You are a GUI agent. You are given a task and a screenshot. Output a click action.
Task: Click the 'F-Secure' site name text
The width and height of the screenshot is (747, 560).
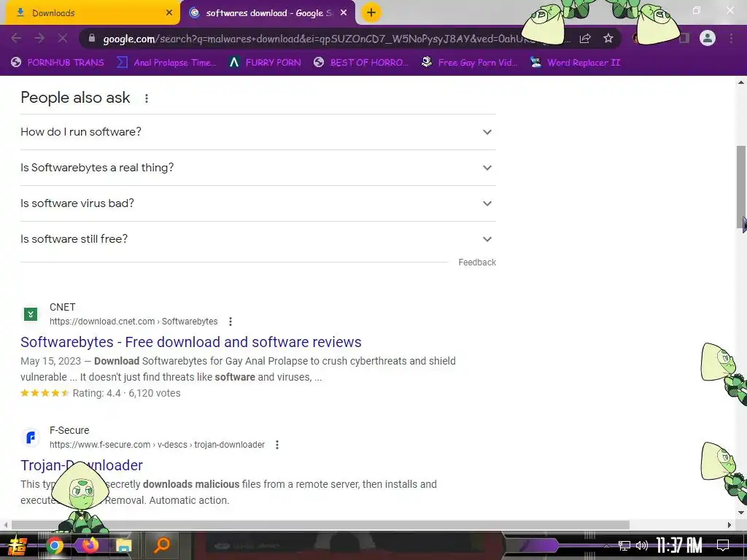coord(69,430)
